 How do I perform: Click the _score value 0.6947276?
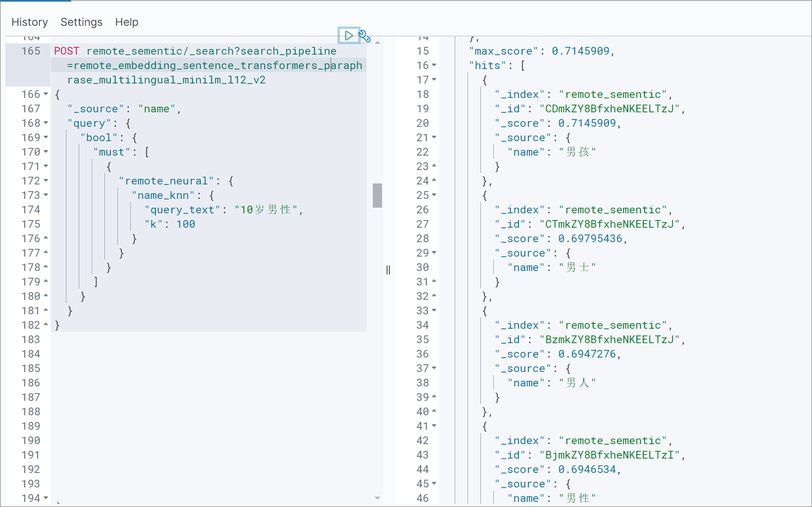[x=587, y=354]
